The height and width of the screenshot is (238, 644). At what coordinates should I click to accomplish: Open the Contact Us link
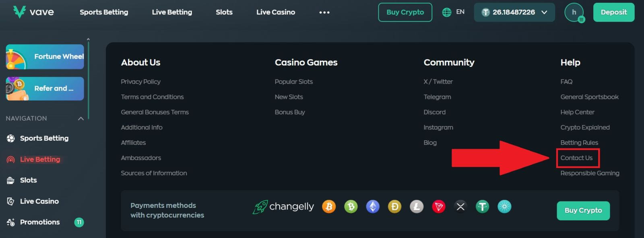(x=576, y=158)
